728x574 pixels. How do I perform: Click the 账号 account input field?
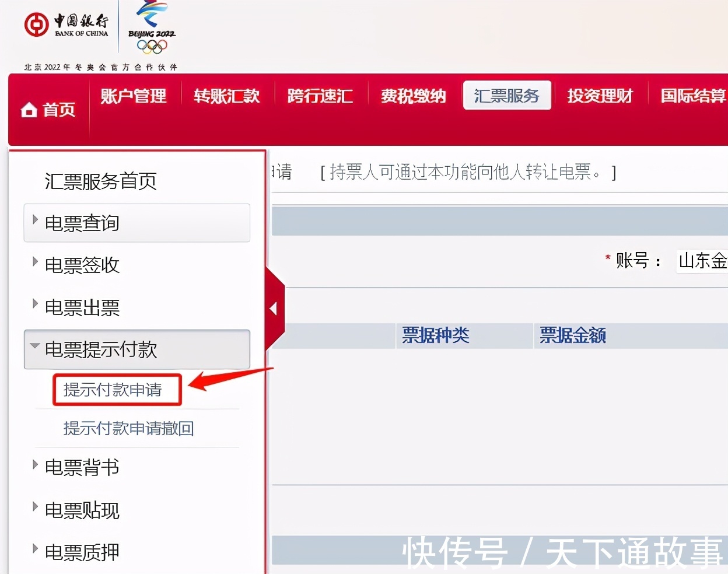point(703,261)
